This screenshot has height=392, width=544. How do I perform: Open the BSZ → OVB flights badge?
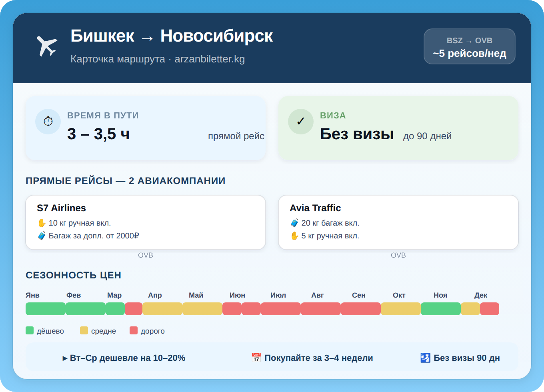point(469,46)
